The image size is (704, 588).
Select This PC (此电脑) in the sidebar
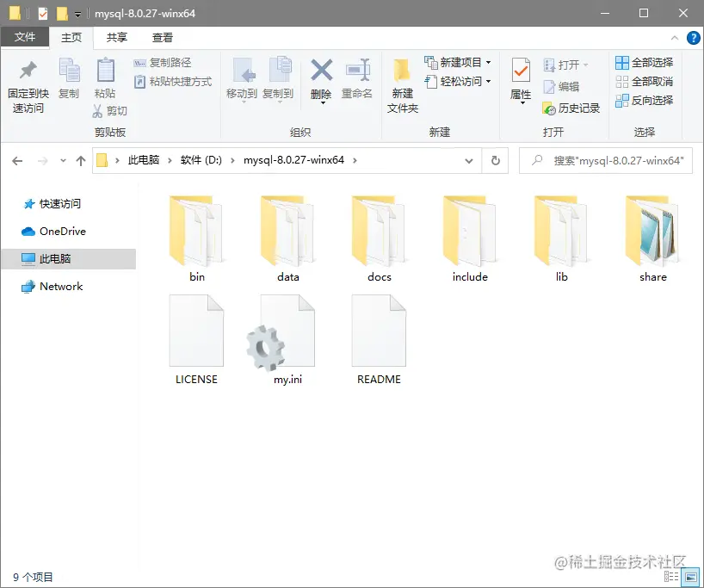(68, 259)
